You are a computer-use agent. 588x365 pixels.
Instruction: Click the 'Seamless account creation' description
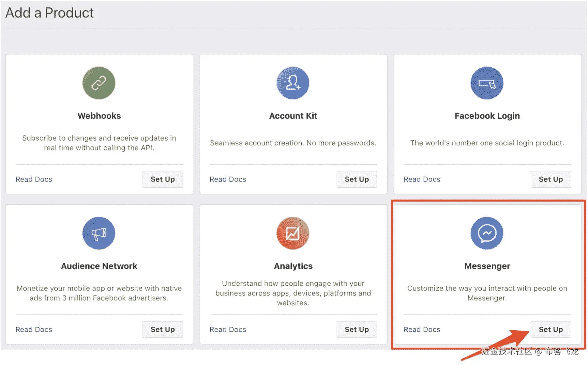(293, 143)
